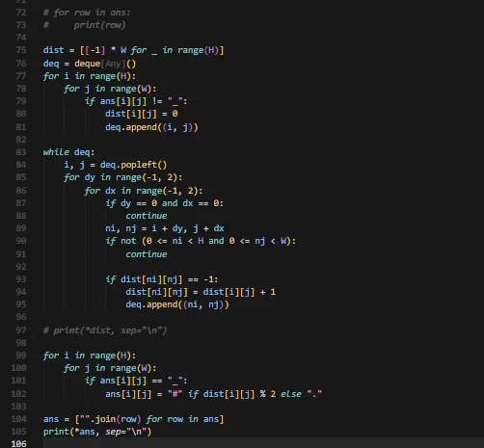Click the 'dist[i][j] = 0' assignment
The width and height of the screenshot is (484, 448).
pos(142,114)
